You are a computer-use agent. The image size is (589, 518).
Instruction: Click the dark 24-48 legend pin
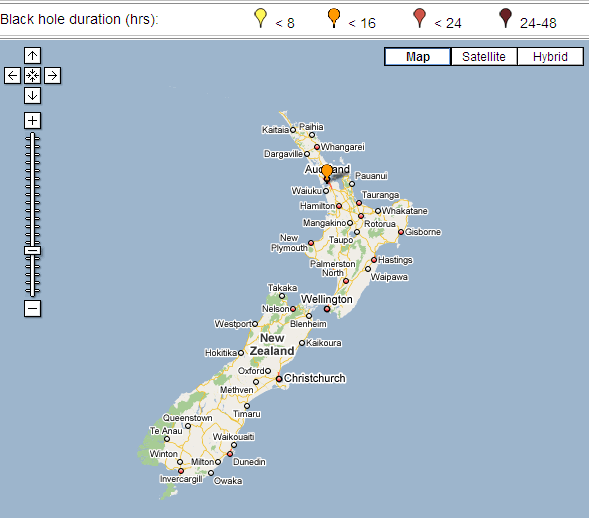coord(506,17)
